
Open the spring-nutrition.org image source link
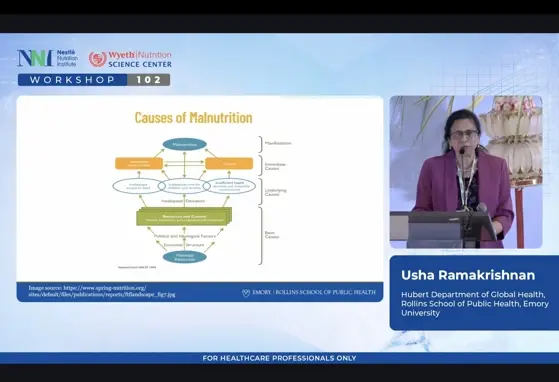102,291
